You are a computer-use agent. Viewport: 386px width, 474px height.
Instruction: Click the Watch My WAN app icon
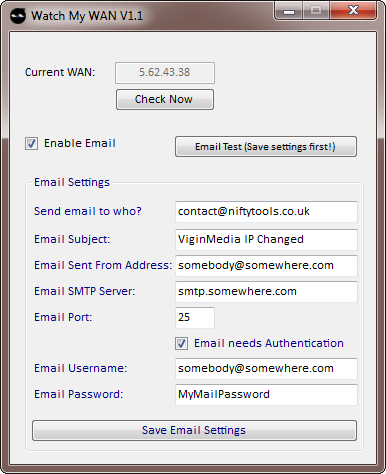[x=18, y=16]
